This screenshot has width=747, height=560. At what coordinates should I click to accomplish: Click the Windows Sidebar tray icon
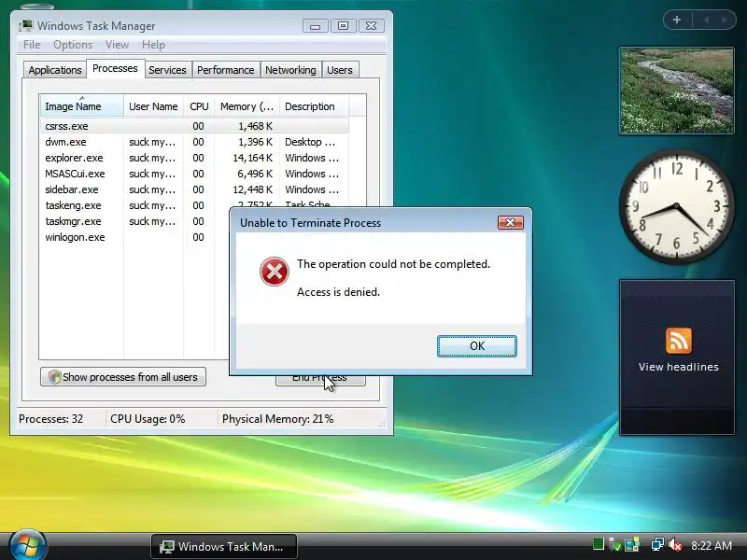point(632,545)
